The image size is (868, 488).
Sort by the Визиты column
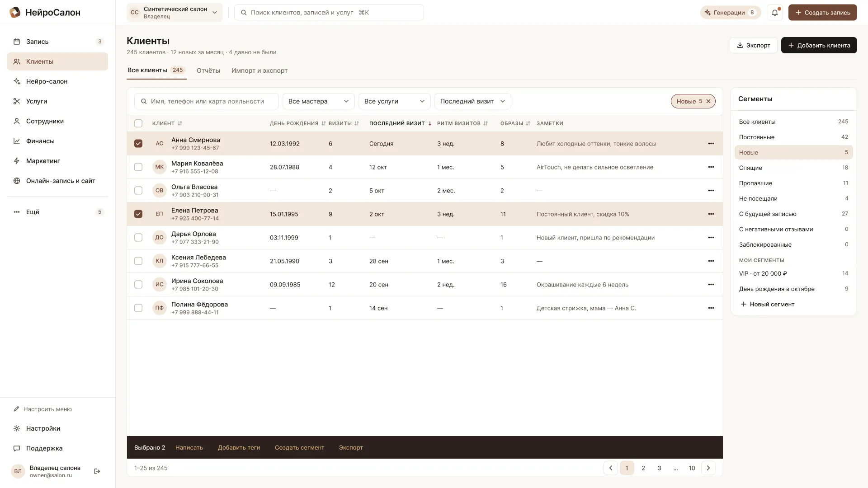[344, 123]
